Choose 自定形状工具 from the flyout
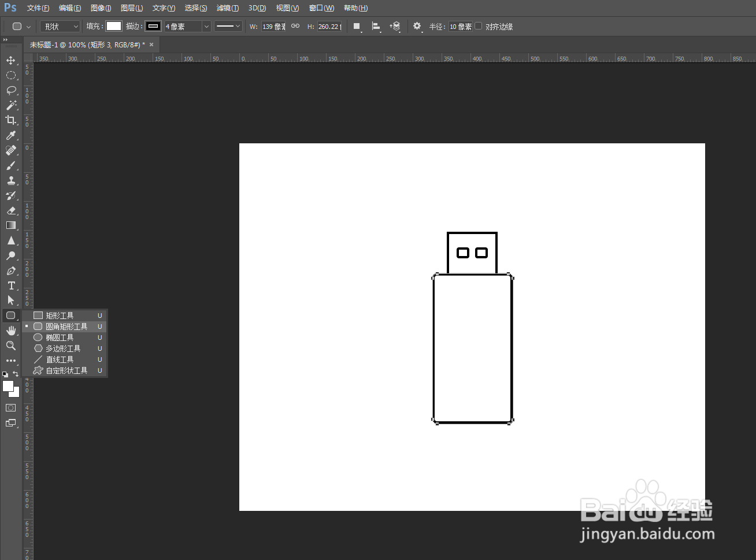This screenshot has height=560, width=756. (65, 370)
